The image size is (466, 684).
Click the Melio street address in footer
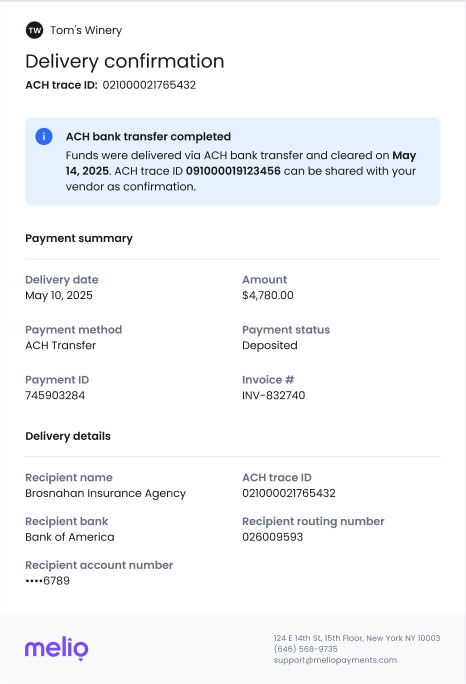[x=357, y=638]
